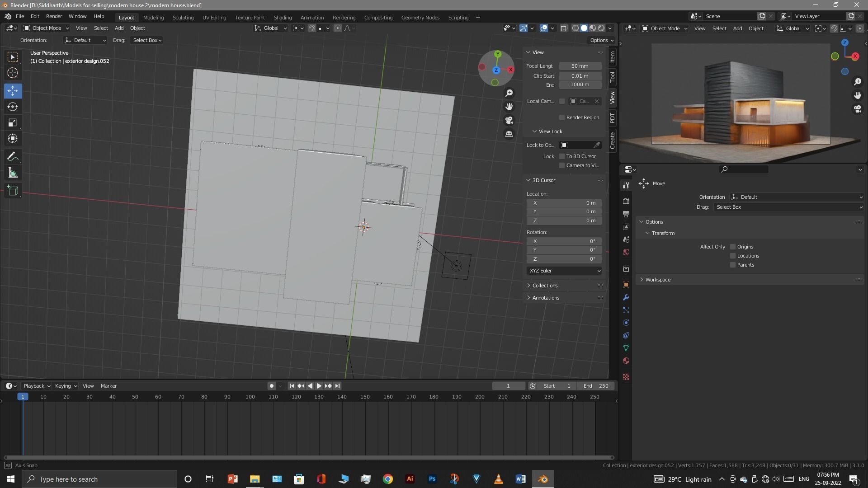Switch to the Shading workspace tab
Screen dimensions: 868x488
(283, 17)
